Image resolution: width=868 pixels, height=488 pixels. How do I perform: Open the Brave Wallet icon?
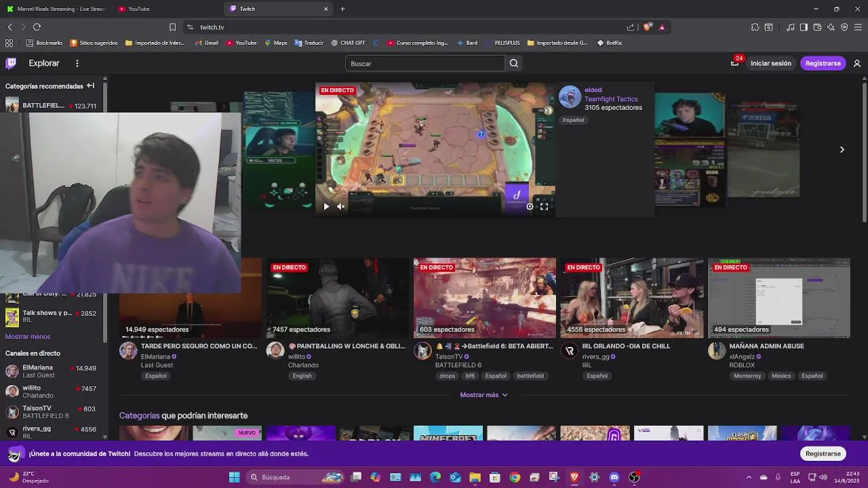[x=817, y=27]
